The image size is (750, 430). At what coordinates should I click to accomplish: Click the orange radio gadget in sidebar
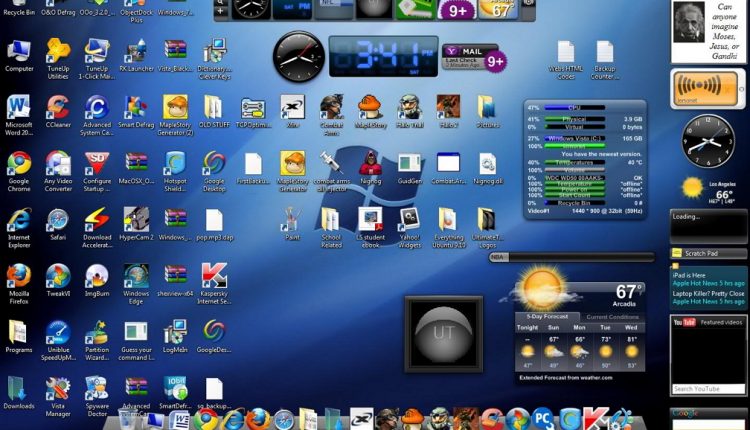pos(706,88)
